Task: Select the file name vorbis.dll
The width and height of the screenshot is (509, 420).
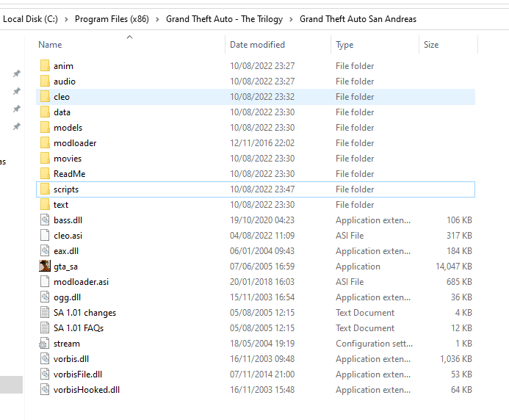Action: (x=71, y=359)
